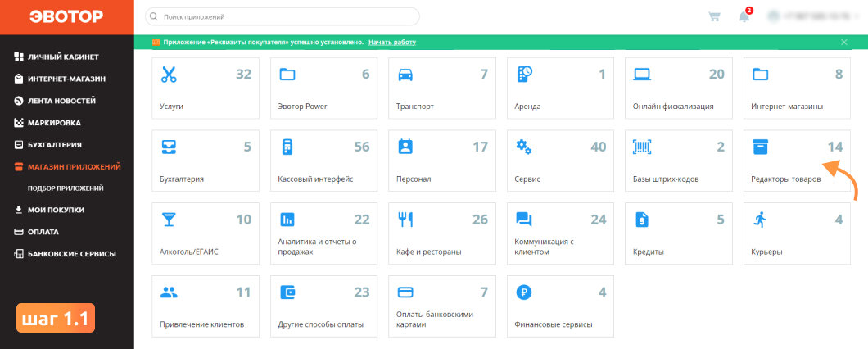Click the box icon in Редакторы товаров tile
868x349 pixels.
[761, 147]
